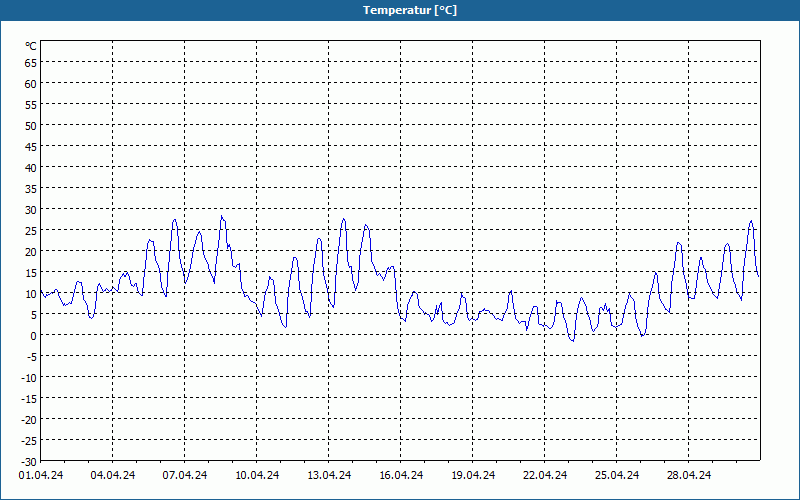Click the -15 value on temperature axis
This screenshot has height=500, width=800.
(29, 398)
